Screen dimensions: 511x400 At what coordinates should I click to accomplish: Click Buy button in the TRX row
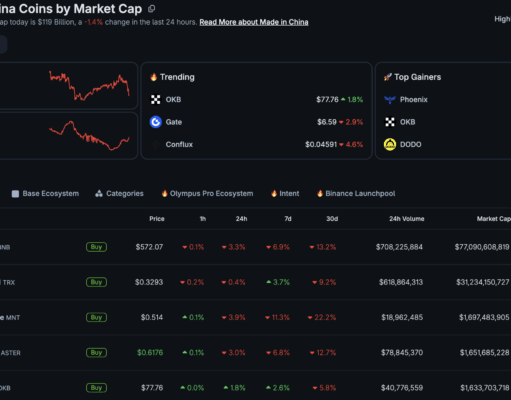click(x=96, y=282)
